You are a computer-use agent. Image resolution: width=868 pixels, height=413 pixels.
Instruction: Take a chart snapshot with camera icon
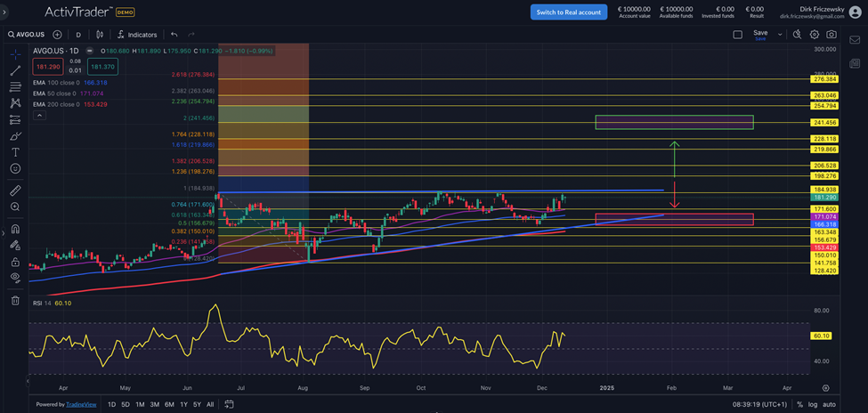pos(831,35)
